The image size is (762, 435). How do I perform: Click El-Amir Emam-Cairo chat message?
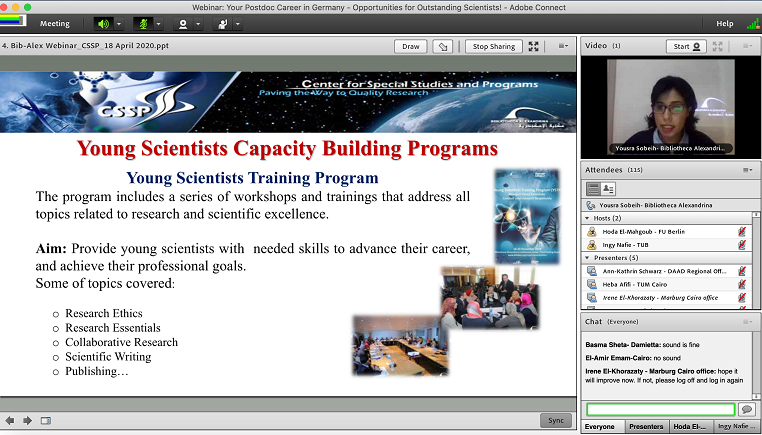633,358
